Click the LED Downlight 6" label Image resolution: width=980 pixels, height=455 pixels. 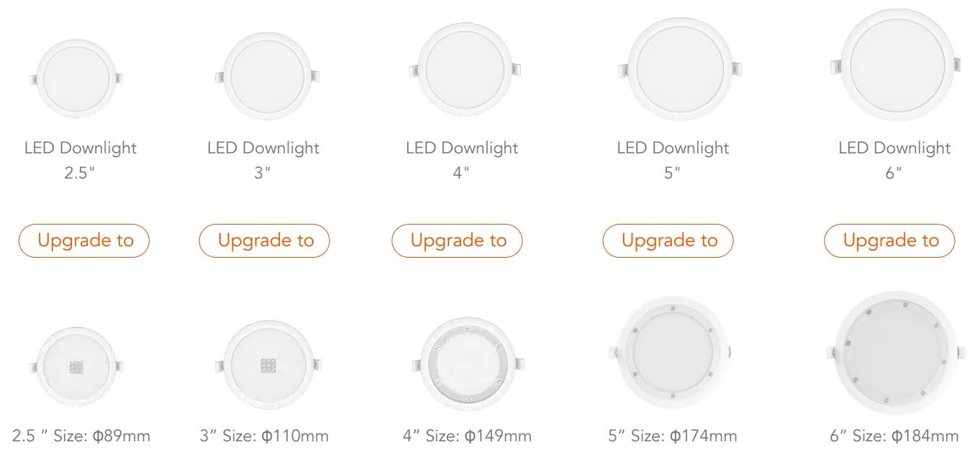(x=894, y=161)
